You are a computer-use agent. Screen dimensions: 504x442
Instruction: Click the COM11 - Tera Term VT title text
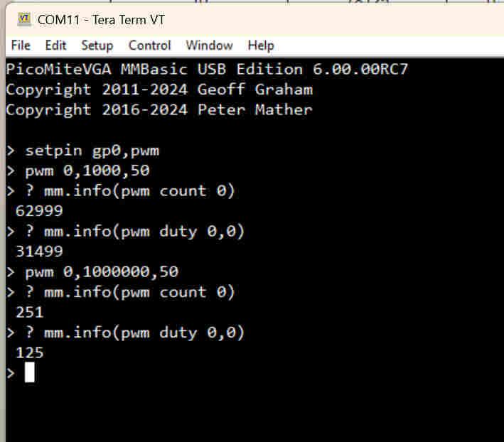point(101,20)
